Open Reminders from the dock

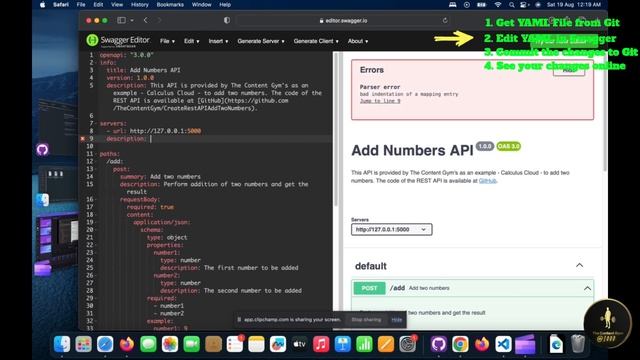tap(235, 344)
